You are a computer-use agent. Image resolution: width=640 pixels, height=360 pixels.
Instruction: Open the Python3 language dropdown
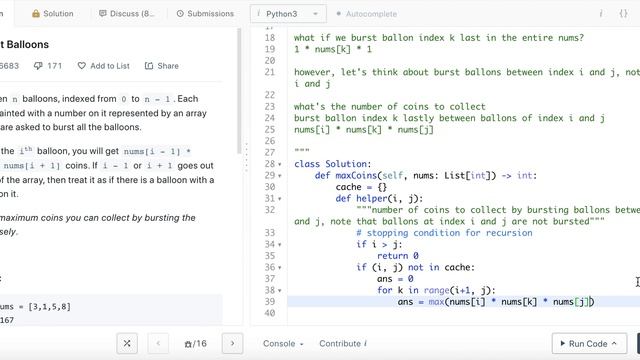[x=288, y=14]
